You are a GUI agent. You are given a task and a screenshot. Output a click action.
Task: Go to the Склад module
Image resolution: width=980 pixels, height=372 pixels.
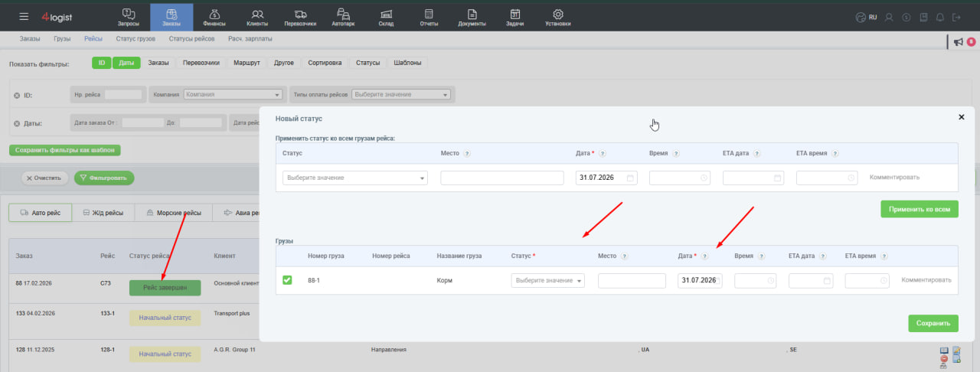(x=387, y=18)
